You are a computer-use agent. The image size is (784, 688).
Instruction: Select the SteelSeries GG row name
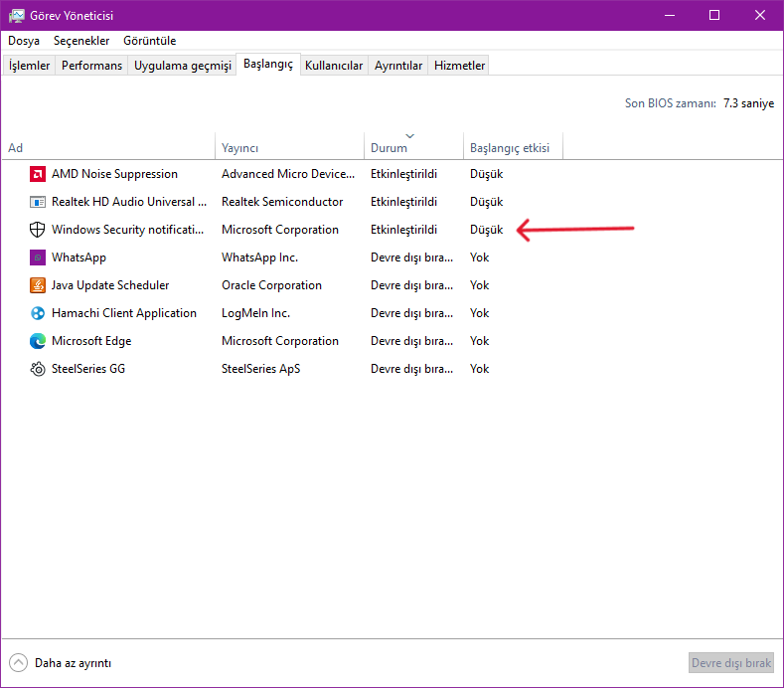point(88,369)
